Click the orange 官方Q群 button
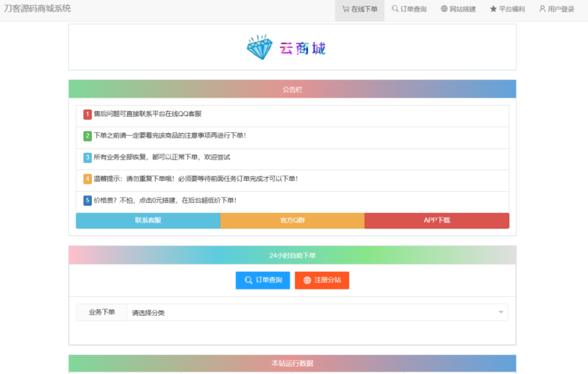Screen dimensions: 588x374 click(x=293, y=220)
